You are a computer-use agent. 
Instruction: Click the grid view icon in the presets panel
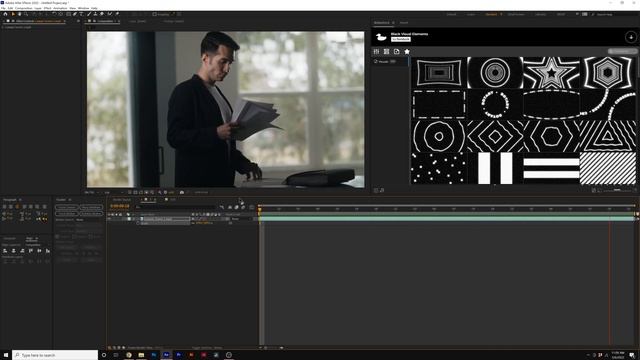click(387, 51)
